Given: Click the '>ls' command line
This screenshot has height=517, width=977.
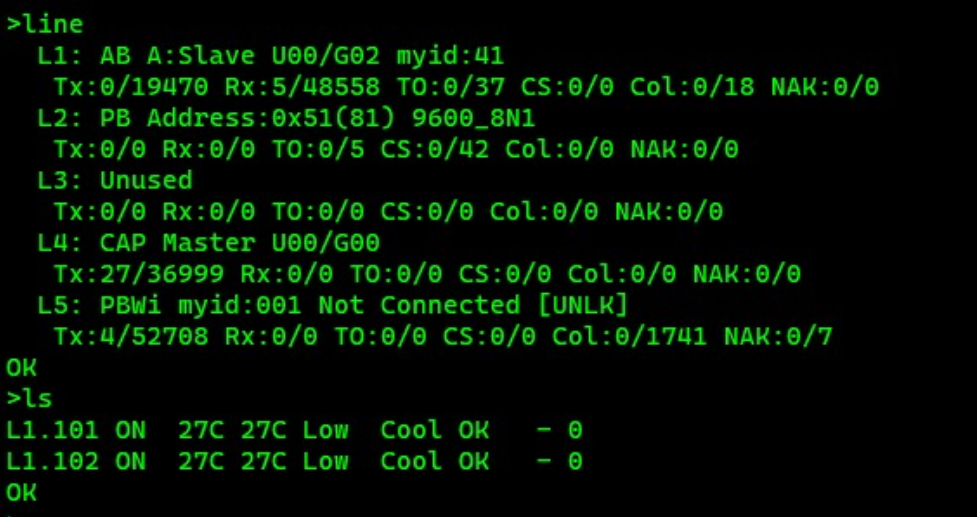Looking at the screenshot, I should coord(29,399).
